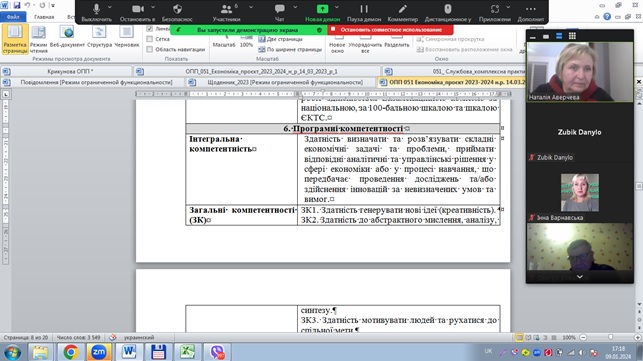
Task: Expand new share options arrow
Action: [337, 7]
